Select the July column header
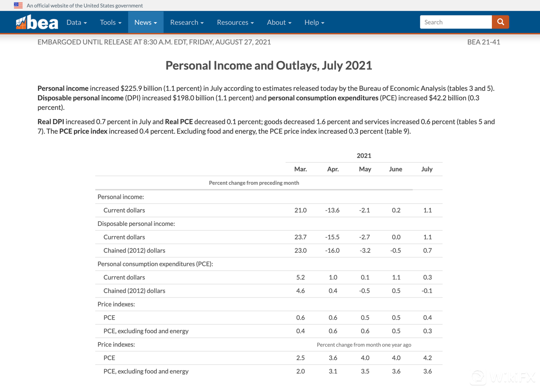540x392 pixels. tap(427, 169)
